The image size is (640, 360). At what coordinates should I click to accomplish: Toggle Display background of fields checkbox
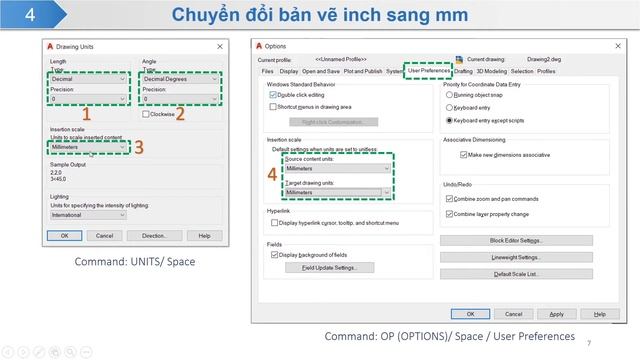(274, 255)
